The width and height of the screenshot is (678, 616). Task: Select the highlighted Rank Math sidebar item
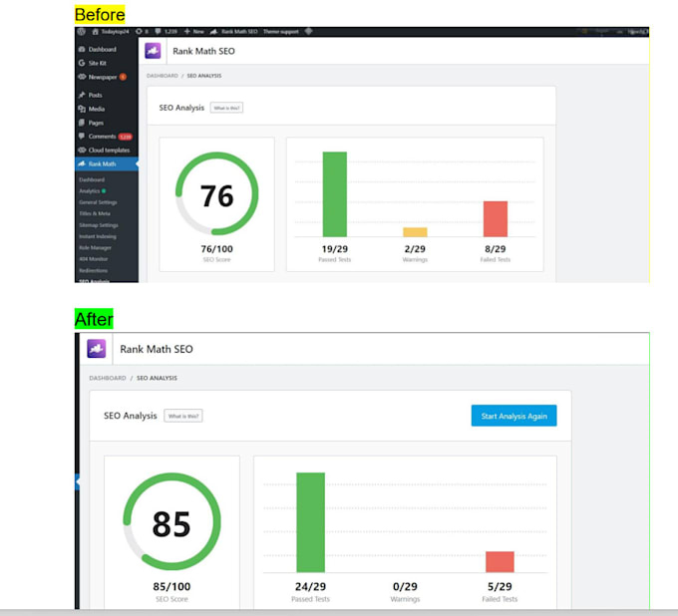(x=107, y=164)
